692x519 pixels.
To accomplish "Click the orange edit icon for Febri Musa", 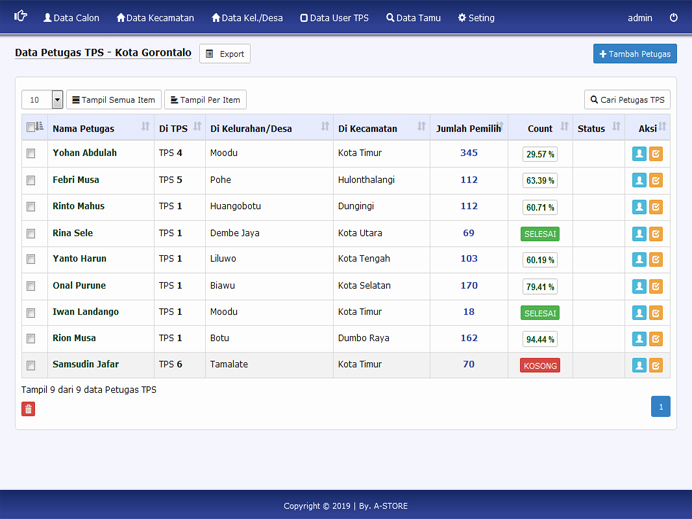I will [656, 181].
